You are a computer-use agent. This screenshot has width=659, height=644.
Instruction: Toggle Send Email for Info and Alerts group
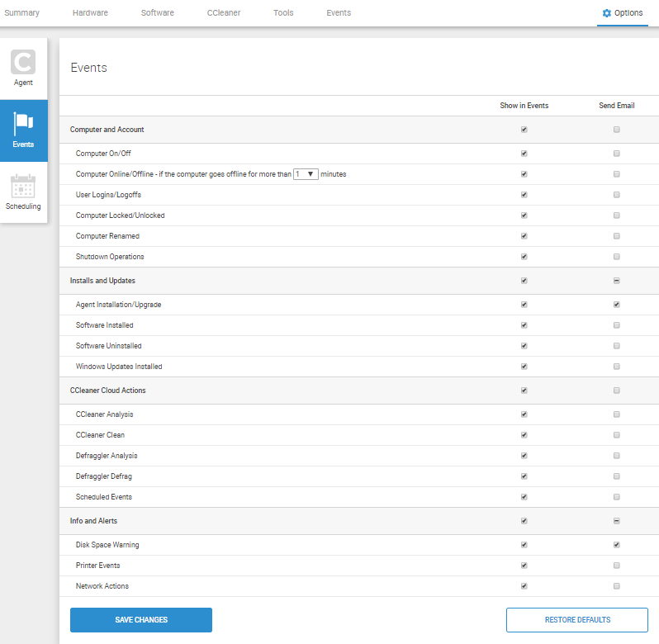click(x=617, y=520)
